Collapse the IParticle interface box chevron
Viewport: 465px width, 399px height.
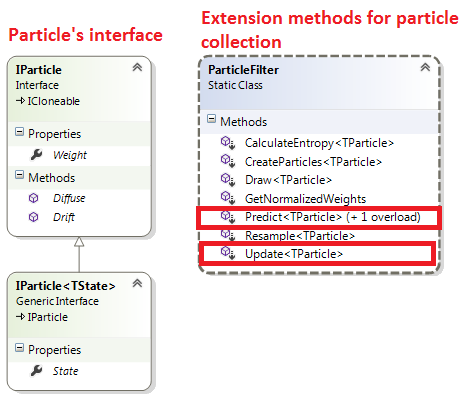coord(137,67)
